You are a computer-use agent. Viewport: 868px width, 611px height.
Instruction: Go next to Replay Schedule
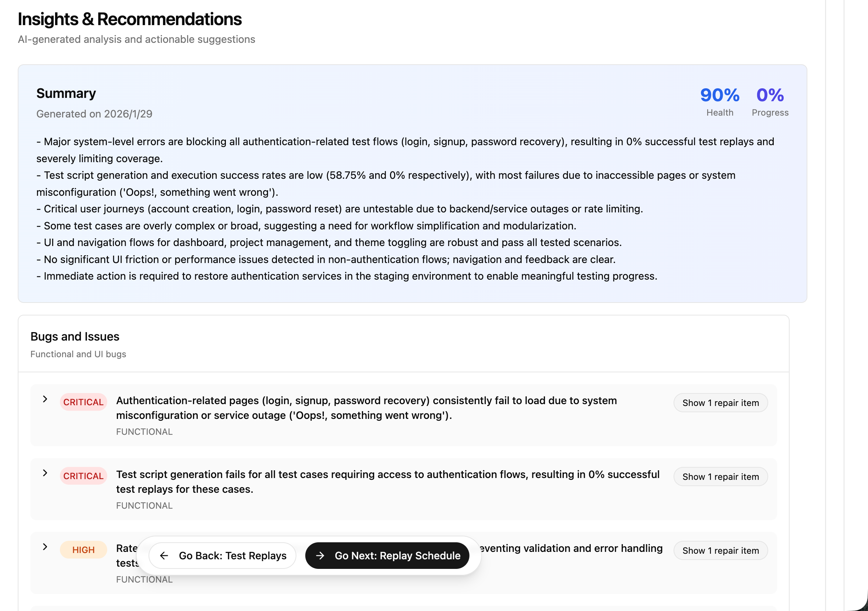387,556
